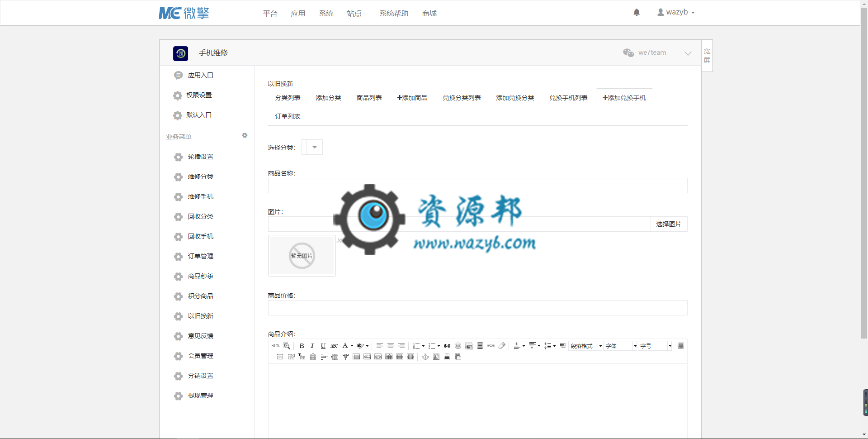The image size is (868, 439).
Task: Click the image path input field
Action: click(x=459, y=224)
